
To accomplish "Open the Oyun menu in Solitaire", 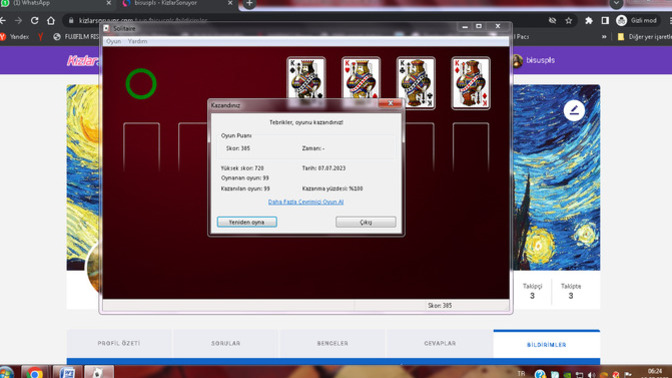I will pos(114,41).
